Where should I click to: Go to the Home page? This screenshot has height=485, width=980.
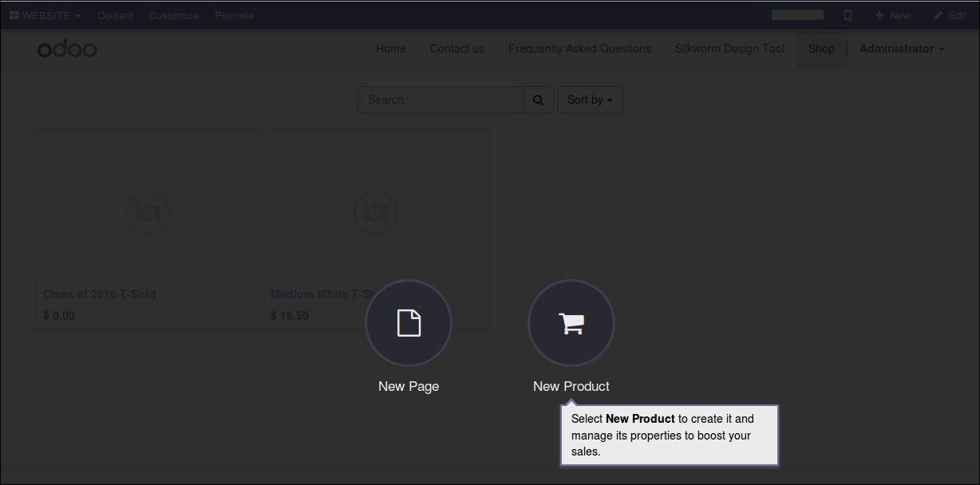(391, 49)
